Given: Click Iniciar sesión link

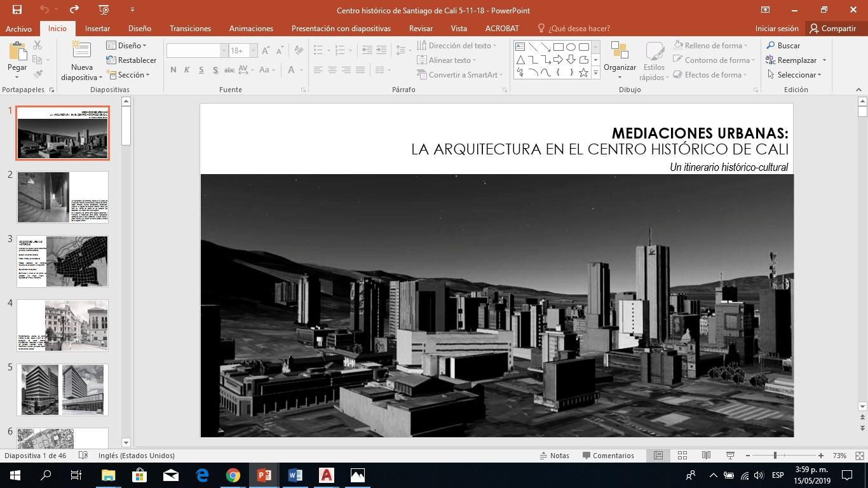Looking at the screenshot, I should [776, 29].
